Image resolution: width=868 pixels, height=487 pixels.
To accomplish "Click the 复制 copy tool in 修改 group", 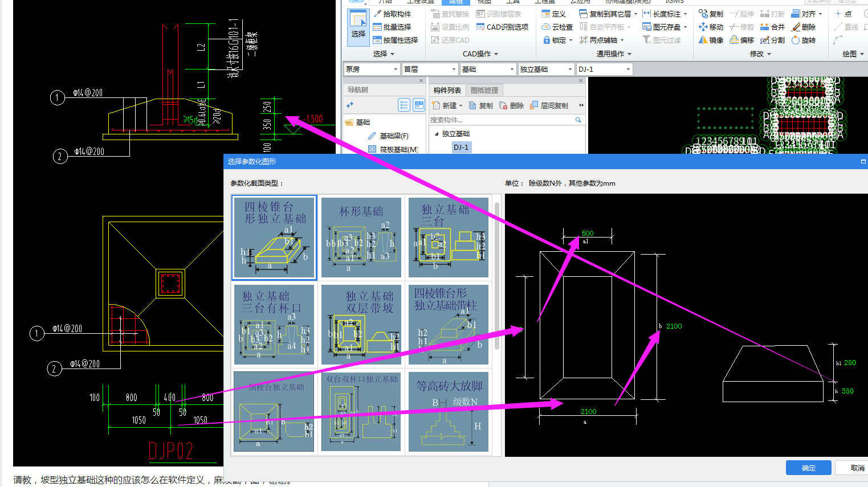I will click(x=711, y=14).
